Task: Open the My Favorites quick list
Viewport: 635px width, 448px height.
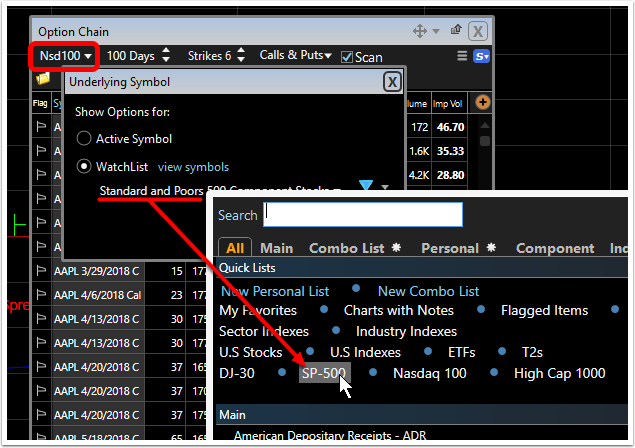Action: (258, 310)
